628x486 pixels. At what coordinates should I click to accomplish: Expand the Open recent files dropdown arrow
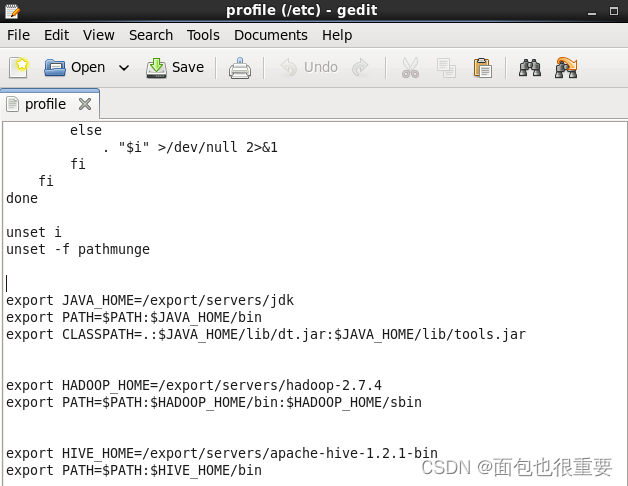(x=124, y=68)
